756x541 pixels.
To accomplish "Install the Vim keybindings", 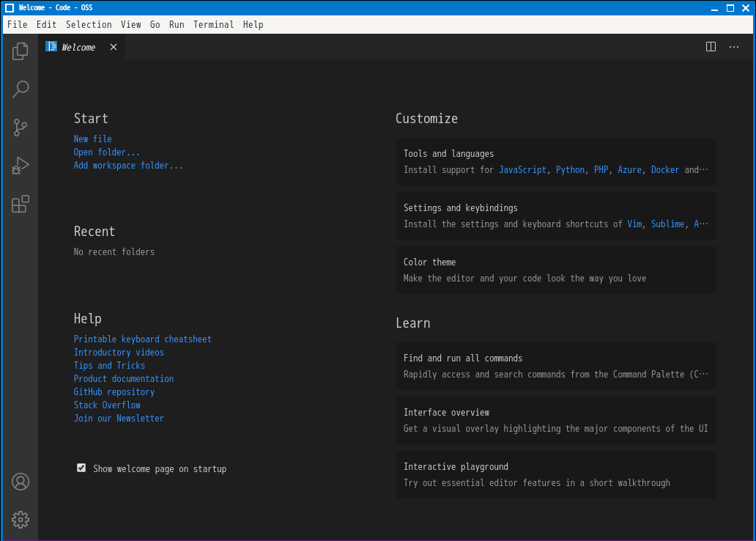I will (x=634, y=224).
